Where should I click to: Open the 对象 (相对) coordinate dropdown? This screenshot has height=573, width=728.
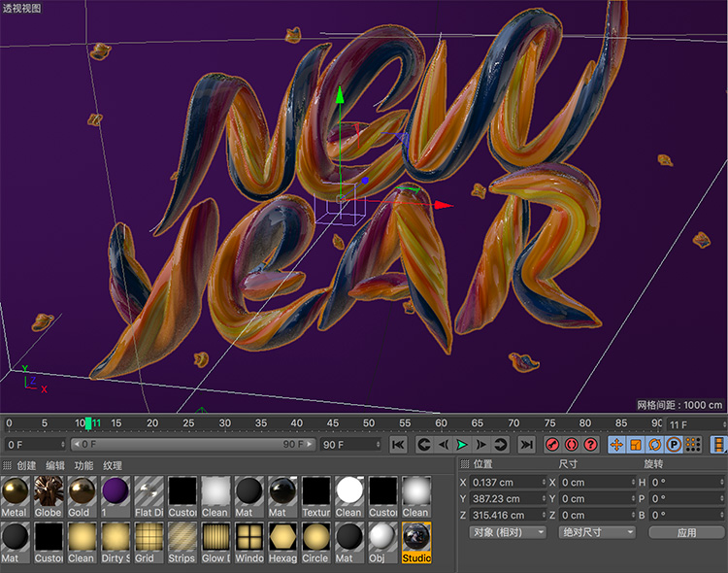(x=508, y=532)
